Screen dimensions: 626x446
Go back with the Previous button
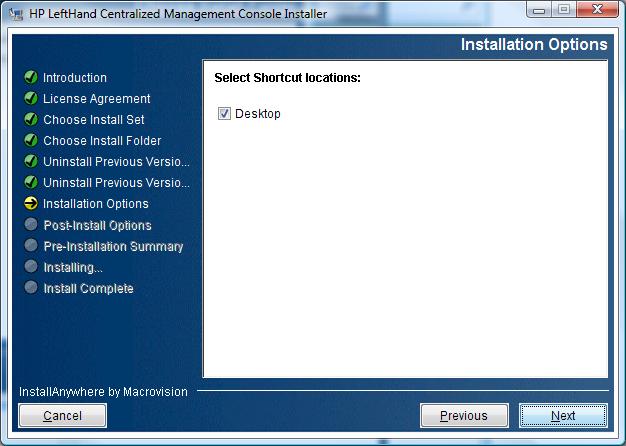coord(464,416)
